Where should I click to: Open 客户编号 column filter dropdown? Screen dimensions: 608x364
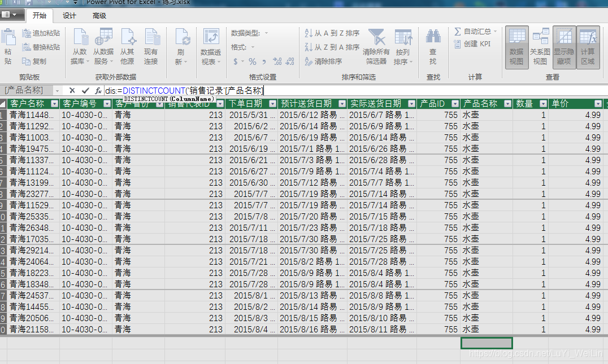pos(107,104)
